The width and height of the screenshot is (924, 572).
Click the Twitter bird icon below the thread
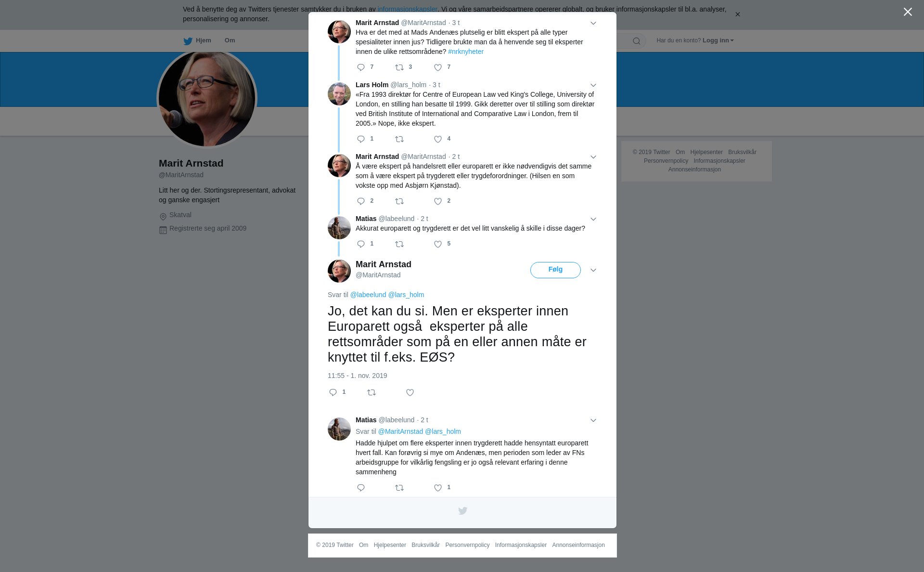[x=462, y=511]
